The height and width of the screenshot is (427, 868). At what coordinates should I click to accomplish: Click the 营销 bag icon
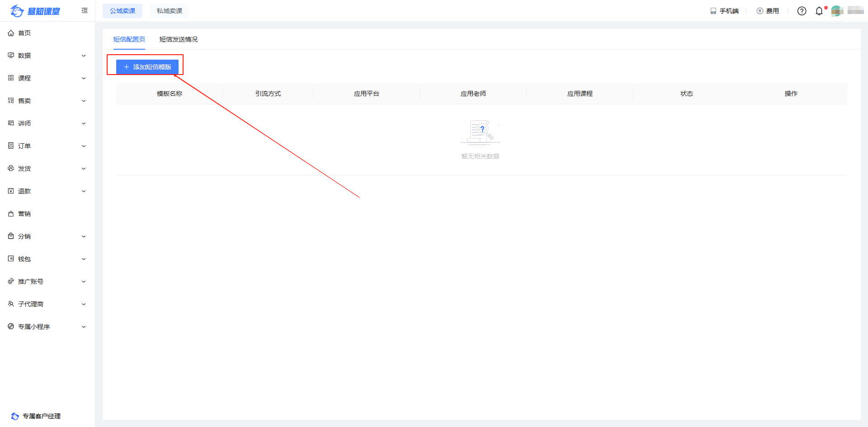11,214
